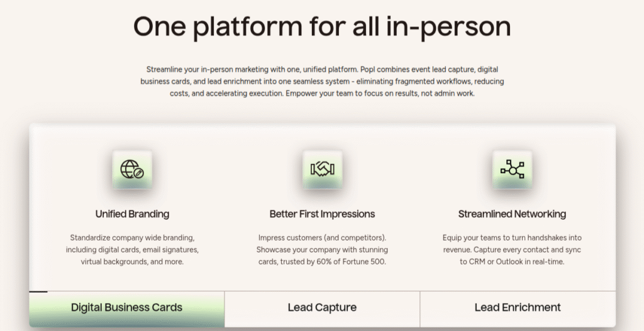Click the 'One platform for all in-person' headline

[x=322, y=27]
